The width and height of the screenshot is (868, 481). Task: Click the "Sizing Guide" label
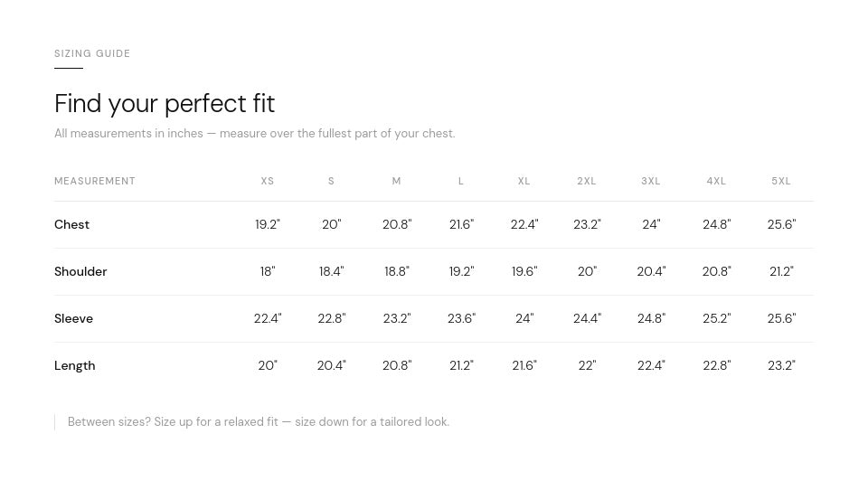[92, 53]
